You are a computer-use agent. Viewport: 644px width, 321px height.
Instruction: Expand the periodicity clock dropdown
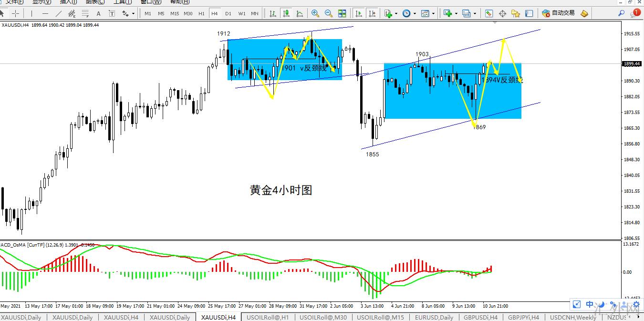point(415,13)
